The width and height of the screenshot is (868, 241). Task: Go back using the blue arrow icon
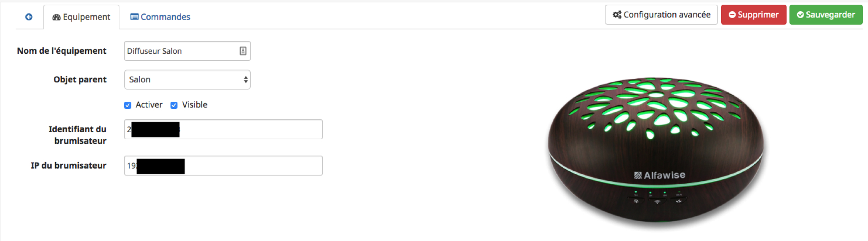tap(29, 17)
